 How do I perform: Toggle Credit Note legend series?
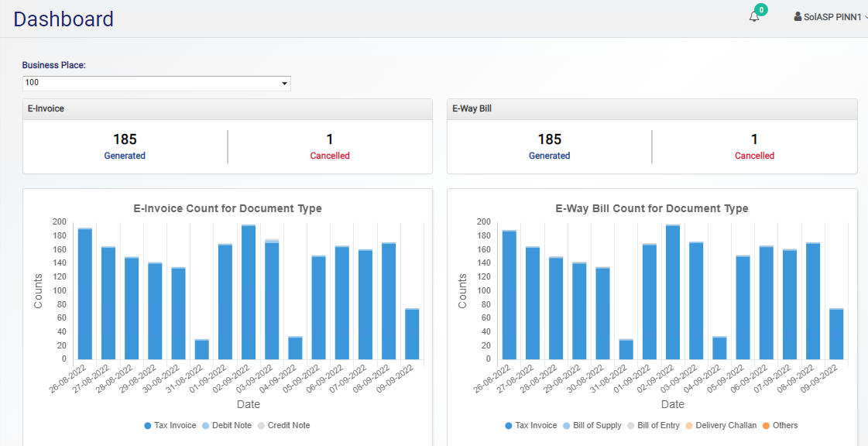tap(283, 425)
